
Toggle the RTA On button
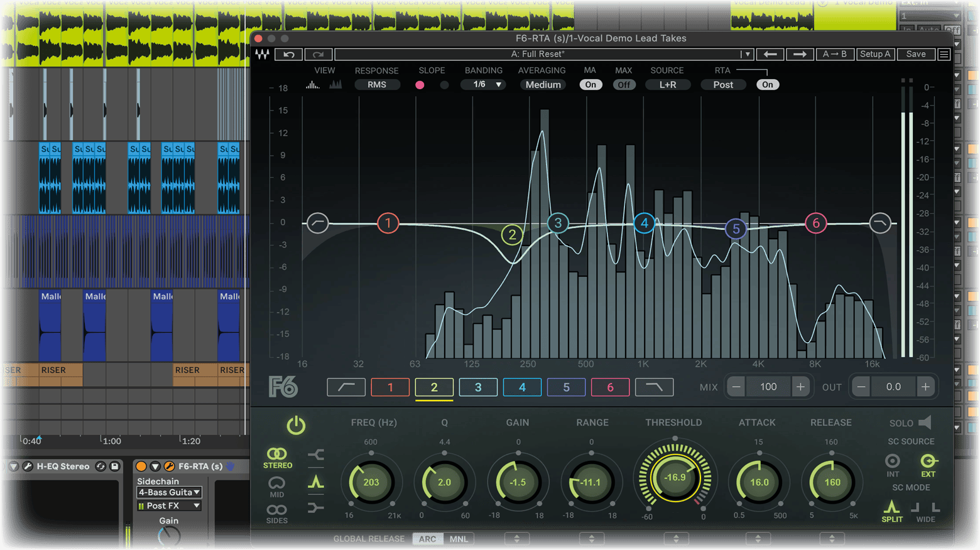pos(768,85)
